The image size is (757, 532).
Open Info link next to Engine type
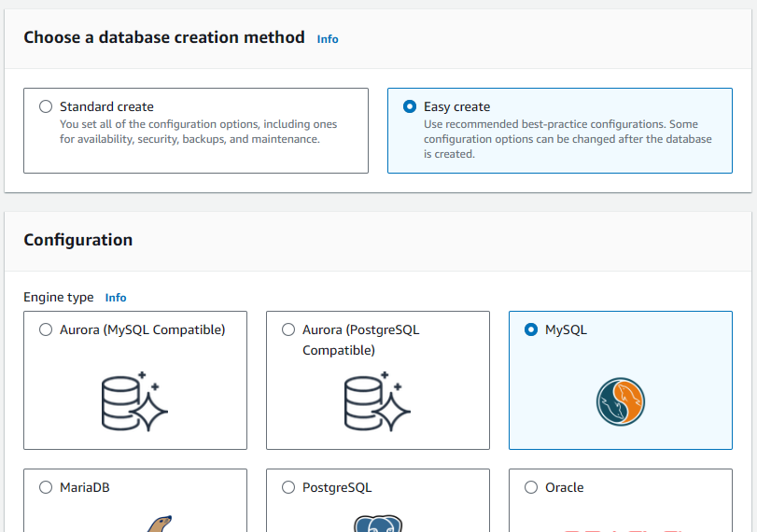coord(116,298)
